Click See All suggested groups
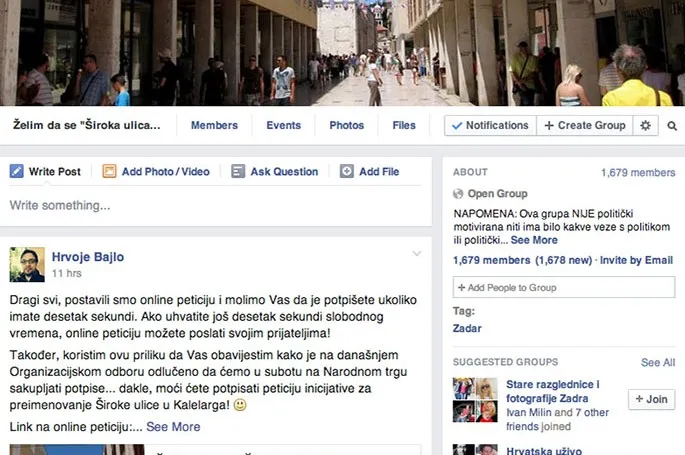Image resolution: width=685 pixels, height=455 pixels. click(x=657, y=362)
